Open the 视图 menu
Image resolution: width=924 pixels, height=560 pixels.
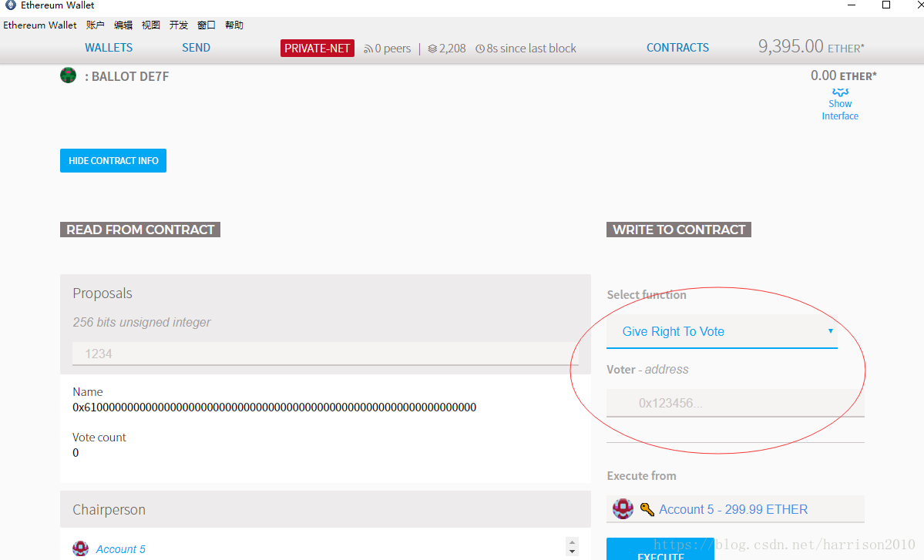point(150,25)
